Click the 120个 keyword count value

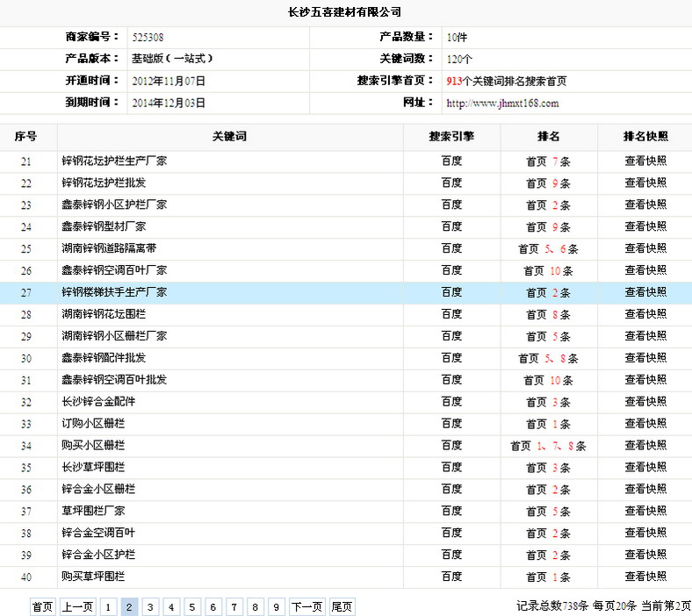click(459, 59)
